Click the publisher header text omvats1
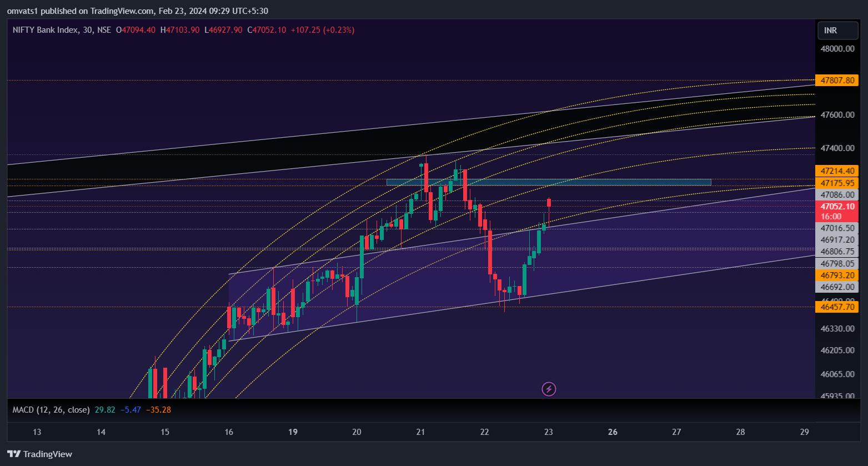Image resolution: width=868 pixels, height=466 pixels. point(22,11)
